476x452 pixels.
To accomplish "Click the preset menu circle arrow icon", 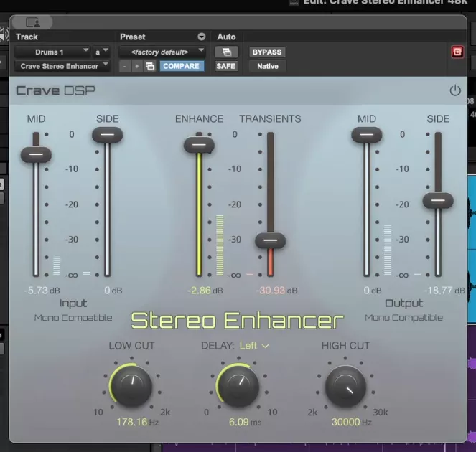I will click(202, 37).
